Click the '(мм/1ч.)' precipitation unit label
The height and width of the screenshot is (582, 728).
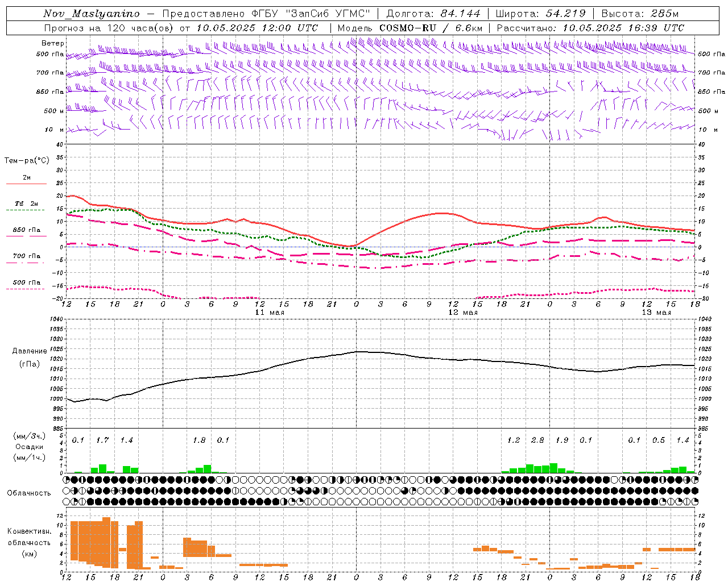tap(30, 458)
